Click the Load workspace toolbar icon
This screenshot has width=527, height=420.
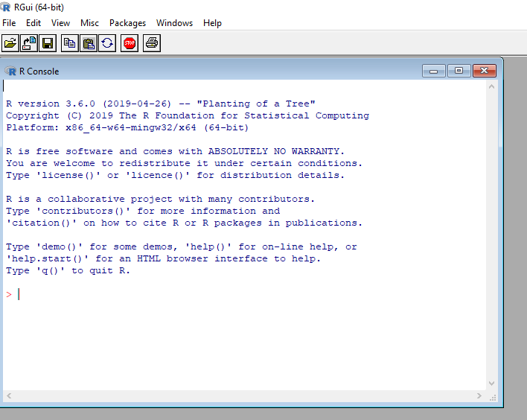click(29, 43)
